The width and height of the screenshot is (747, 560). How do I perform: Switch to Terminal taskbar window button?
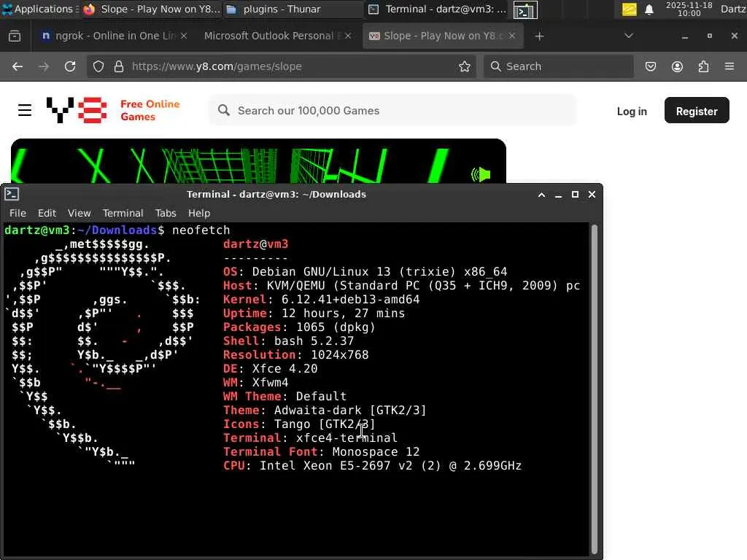pyautogui.click(x=438, y=9)
